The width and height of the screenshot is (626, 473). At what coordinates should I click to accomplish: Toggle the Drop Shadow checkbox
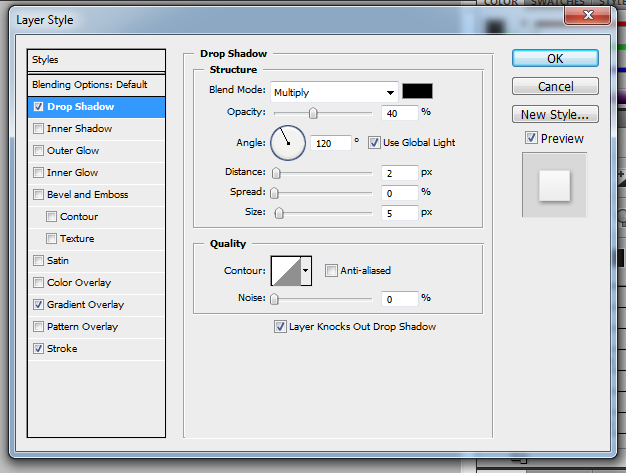point(38,107)
